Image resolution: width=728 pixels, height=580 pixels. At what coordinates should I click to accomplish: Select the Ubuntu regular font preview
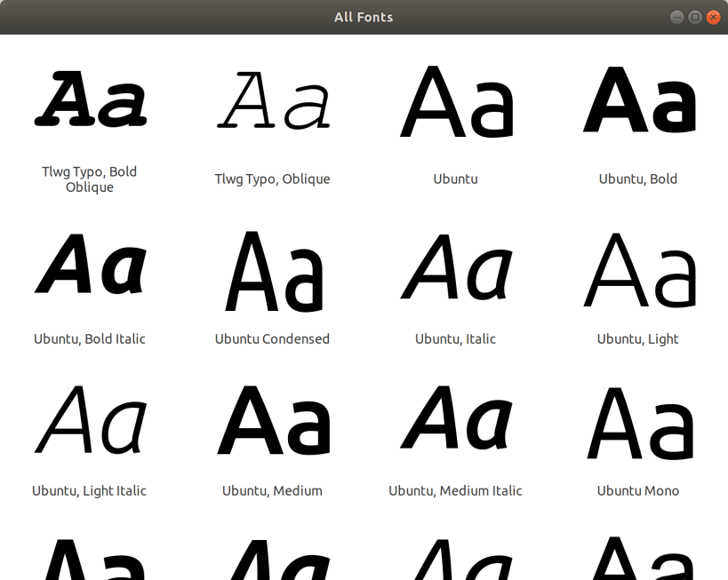point(456,101)
